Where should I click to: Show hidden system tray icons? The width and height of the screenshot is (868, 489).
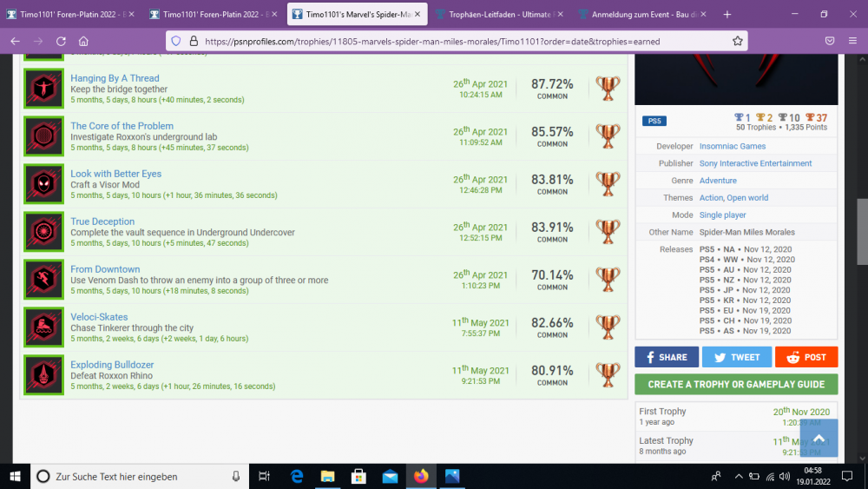click(x=738, y=476)
